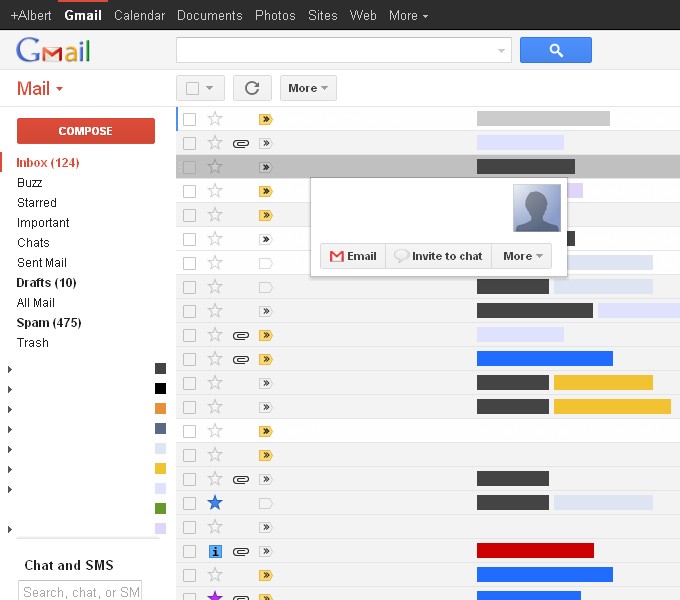Star the first message with the light gray label
The image size is (680, 600).
[215, 118]
